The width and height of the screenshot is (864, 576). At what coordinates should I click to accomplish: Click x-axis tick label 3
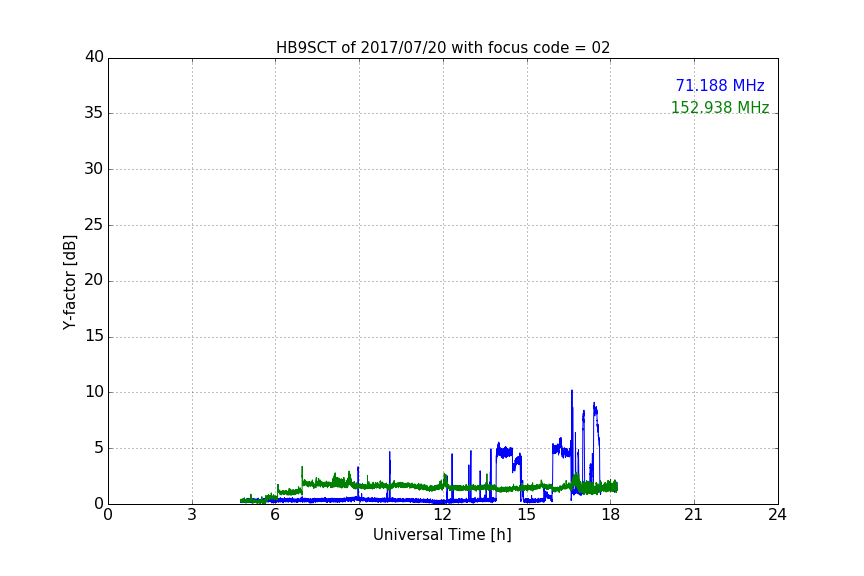point(192,515)
